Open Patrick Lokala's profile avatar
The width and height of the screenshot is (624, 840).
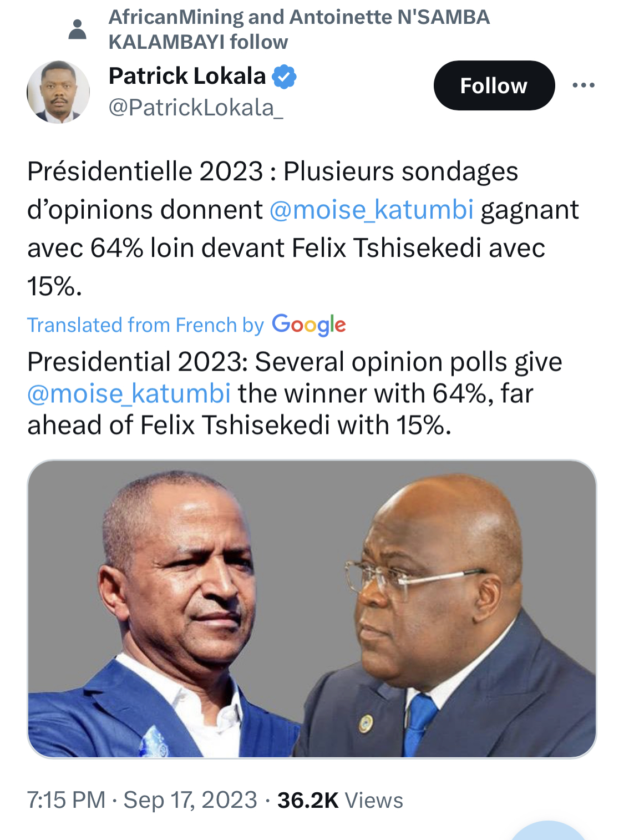58,92
